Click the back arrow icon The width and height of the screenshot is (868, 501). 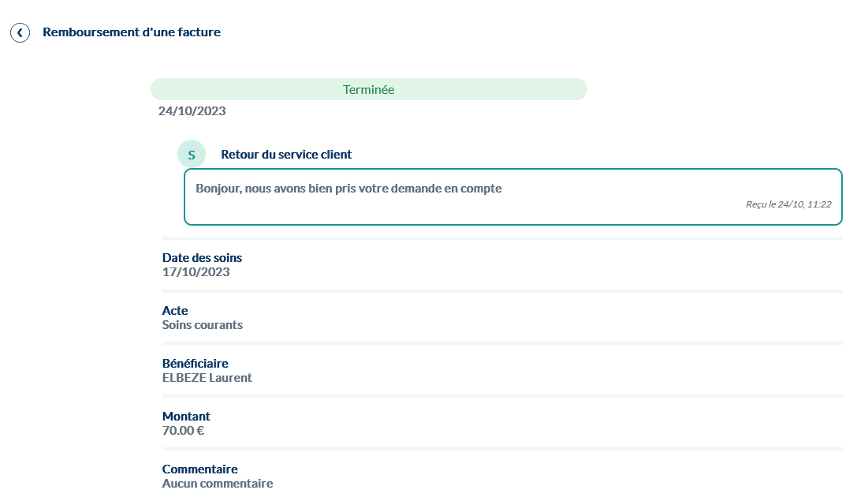[20, 32]
